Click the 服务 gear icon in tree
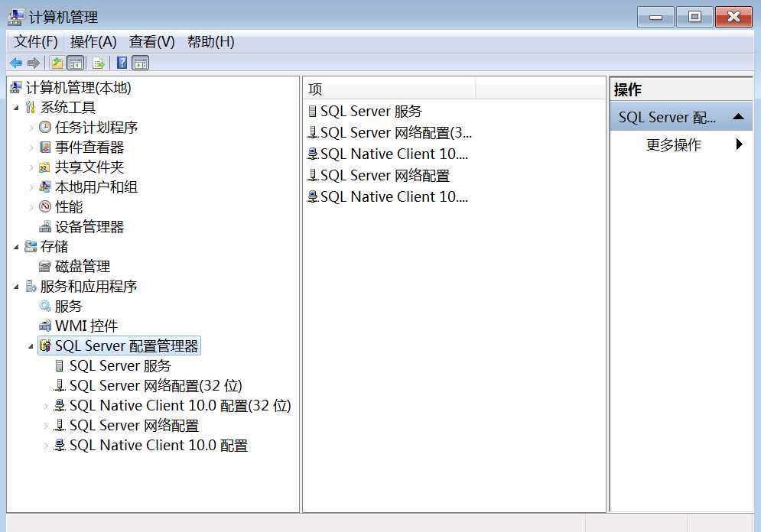Viewport: 761px width, 532px height. (x=45, y=306)
